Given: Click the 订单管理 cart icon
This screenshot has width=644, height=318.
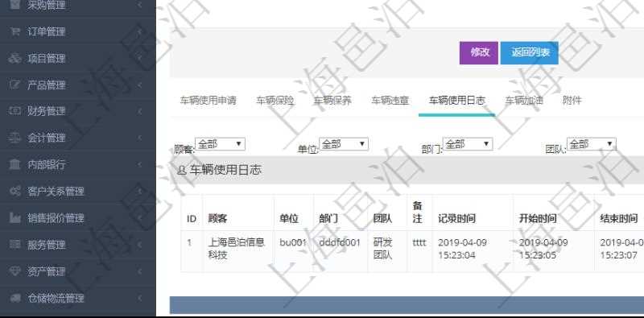Looking at the screenshot, I should point(15,31).
